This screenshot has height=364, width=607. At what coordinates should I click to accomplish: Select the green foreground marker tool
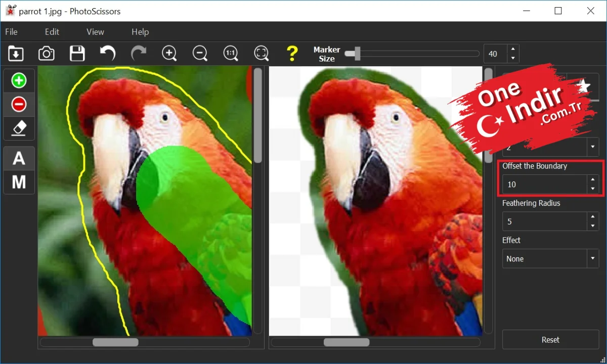tap(19, 80)
